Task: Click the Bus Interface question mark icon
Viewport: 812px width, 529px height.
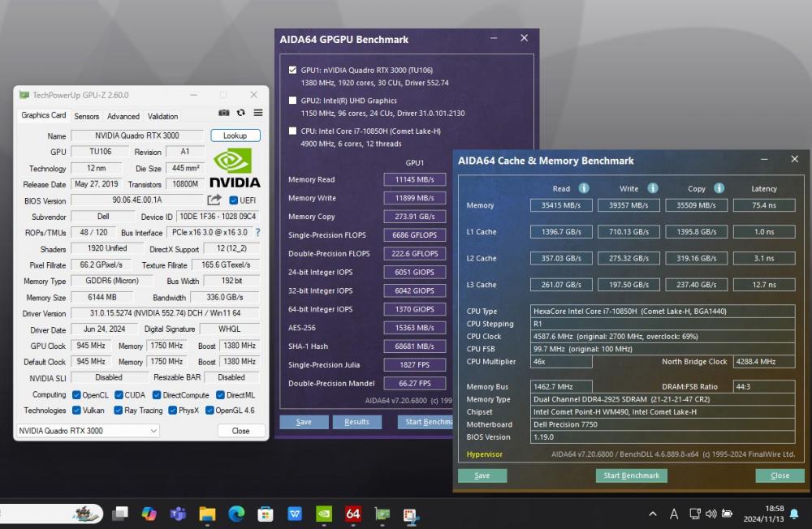Action: (257, 233)
